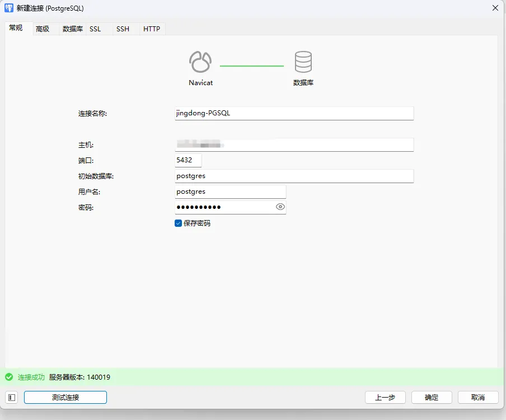Focus the 密码 password field
The image size is (506, 420).
[x=231, y=207]
